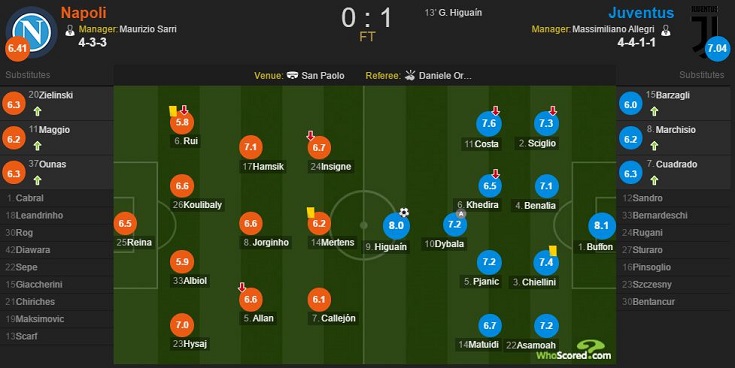
Task: Open Juventus team name link
Action: pyautogui.click(x=641, y=13)
